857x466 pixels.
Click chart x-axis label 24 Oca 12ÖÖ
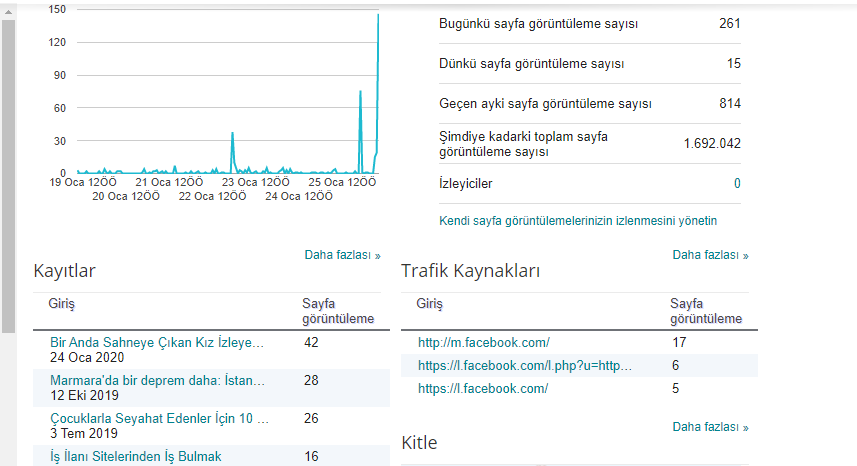click(298, 196)
